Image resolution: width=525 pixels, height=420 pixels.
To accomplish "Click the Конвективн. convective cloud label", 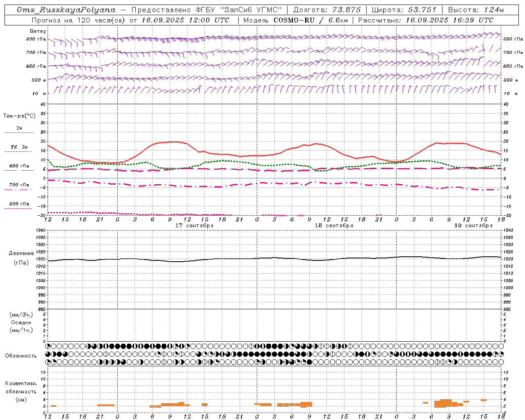I will click(x=21, y=383).
